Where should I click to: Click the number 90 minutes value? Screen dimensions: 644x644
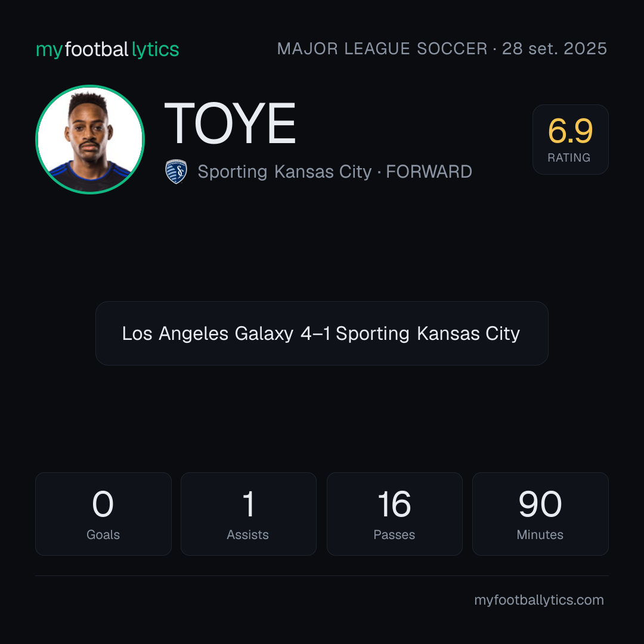pos(540,504)
